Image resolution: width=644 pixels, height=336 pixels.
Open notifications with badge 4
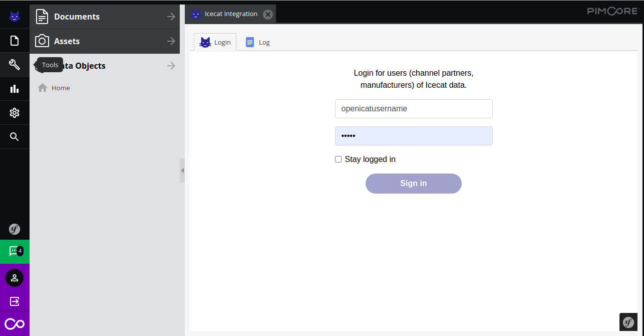tap(15, 251)
